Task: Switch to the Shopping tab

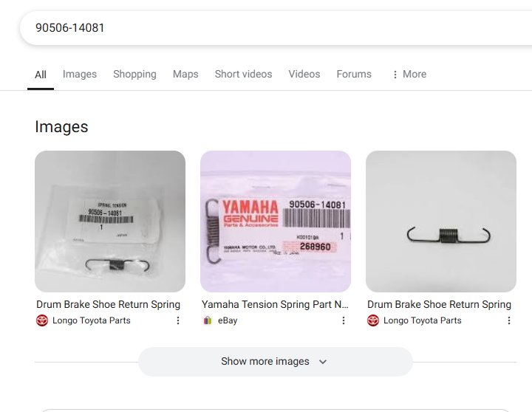Action: [134, 74]
